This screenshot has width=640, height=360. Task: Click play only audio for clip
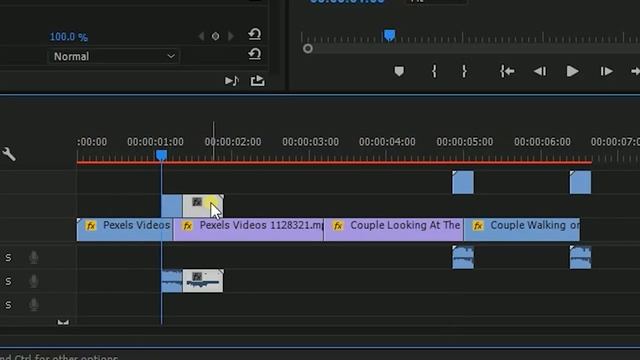click(231, 81)
